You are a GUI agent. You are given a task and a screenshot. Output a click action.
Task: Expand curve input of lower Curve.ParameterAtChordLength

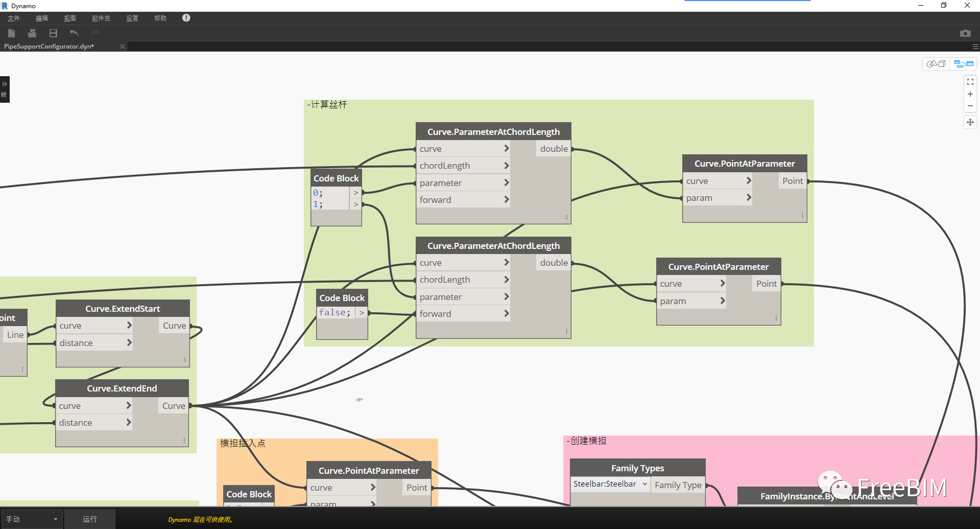pos(506,263)
